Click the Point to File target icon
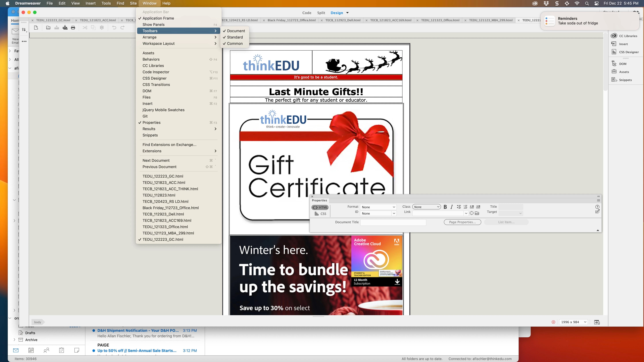 click(x=471, y=213)
